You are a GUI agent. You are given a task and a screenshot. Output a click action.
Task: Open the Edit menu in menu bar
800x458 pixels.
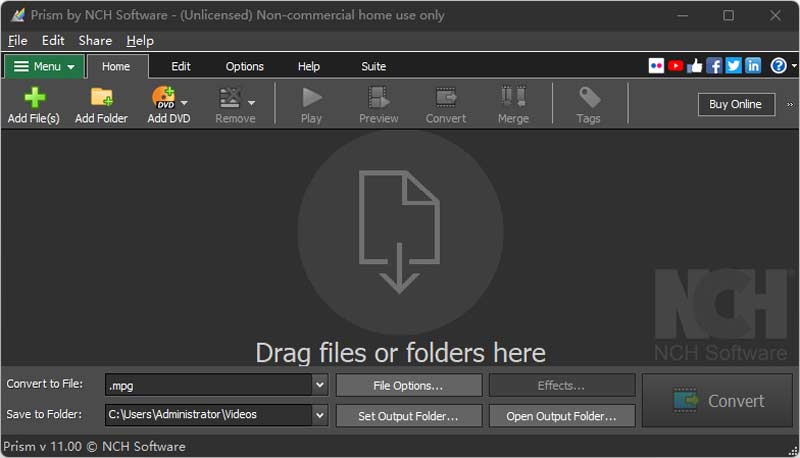tap(53, 41)
